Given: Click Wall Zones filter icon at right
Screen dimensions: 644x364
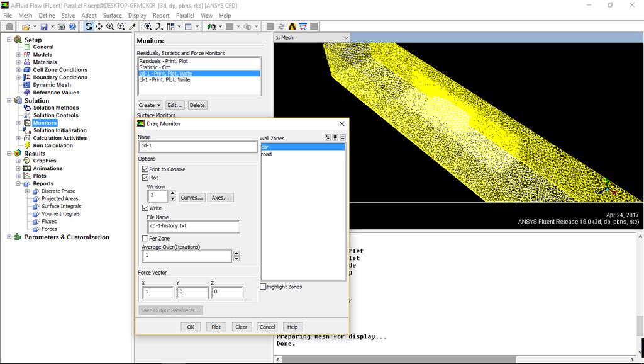Looking at the screenshot, I should (343, 137).
